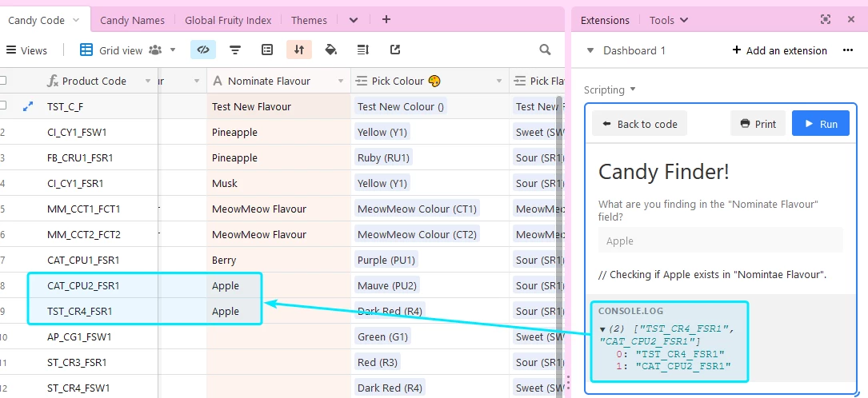Click the MM_CCT1_FCT1 product code cell
Image resolution: width=868 pixels, height=398 pixels.
tap(83, 209)
